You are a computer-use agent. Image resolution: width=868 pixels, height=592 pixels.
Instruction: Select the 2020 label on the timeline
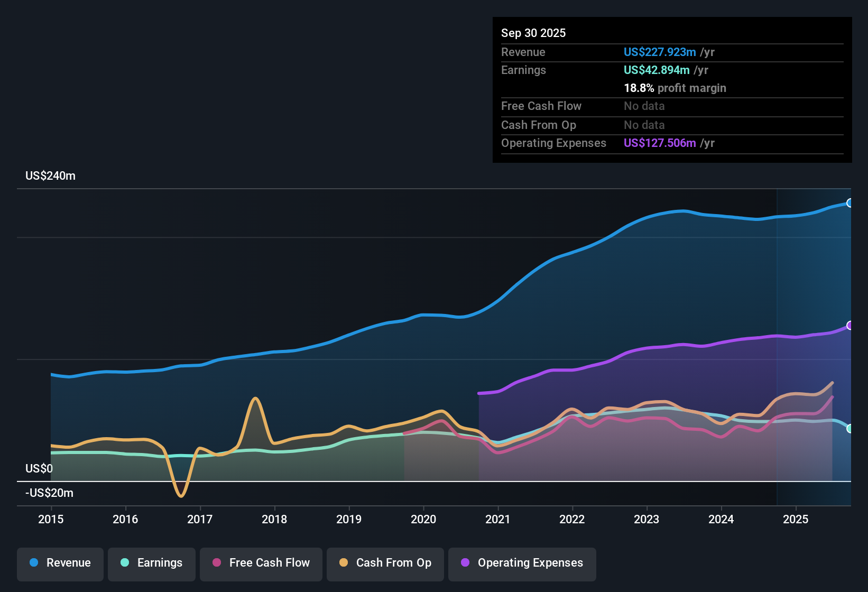click(423, 520)
